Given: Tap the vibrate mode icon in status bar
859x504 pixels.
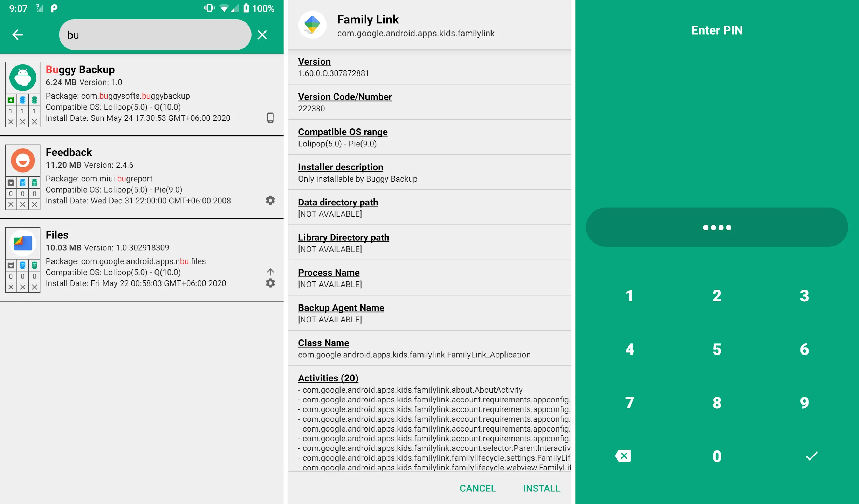Looking at the screenshot, I should [x=209, y=8].
